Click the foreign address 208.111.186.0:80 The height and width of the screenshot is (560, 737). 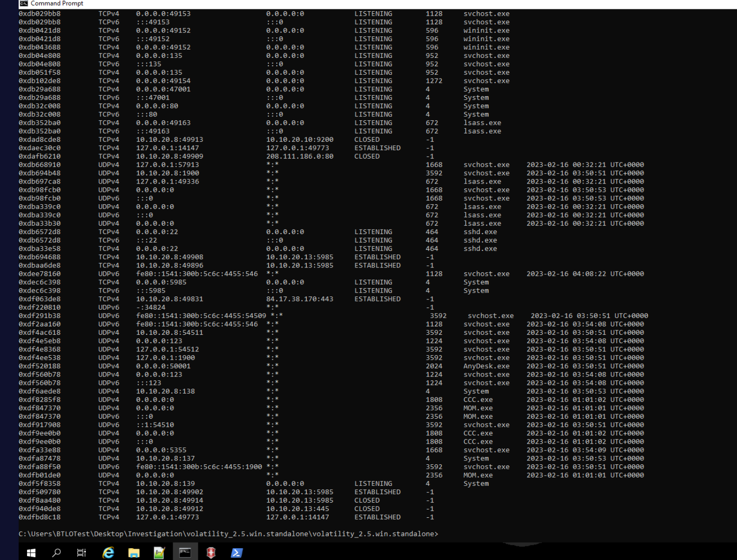click(x=299, y=157)
